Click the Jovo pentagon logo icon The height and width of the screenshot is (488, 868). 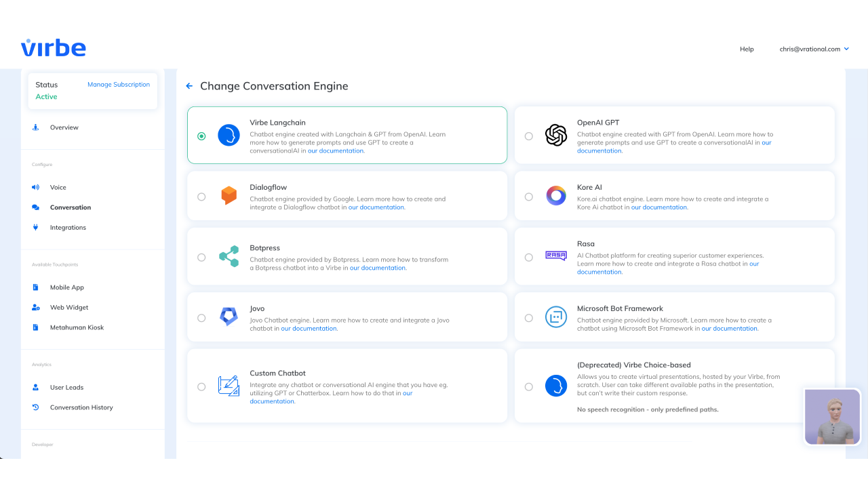click(x=229, y=317)
